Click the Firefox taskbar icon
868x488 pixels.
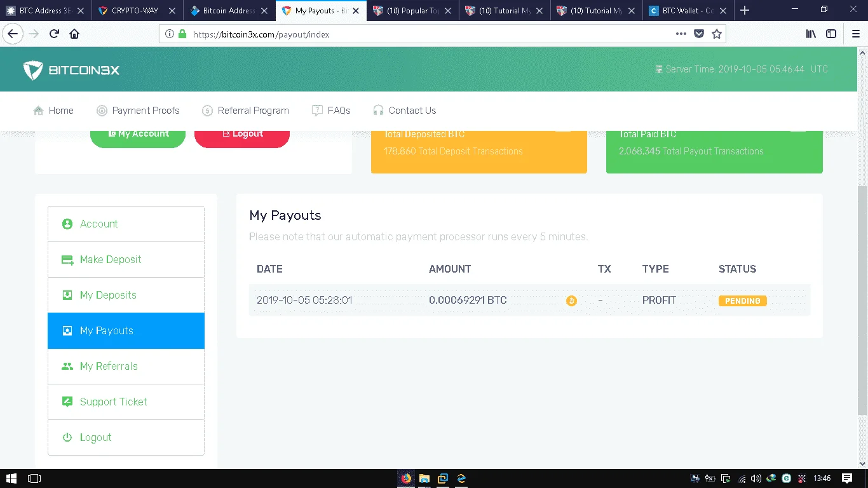[406, 478]
